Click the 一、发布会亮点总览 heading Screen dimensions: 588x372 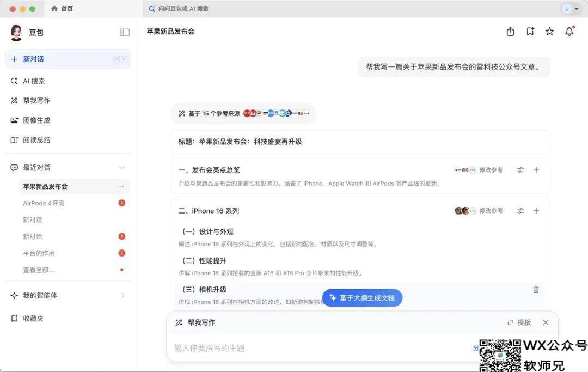[209, 170]
